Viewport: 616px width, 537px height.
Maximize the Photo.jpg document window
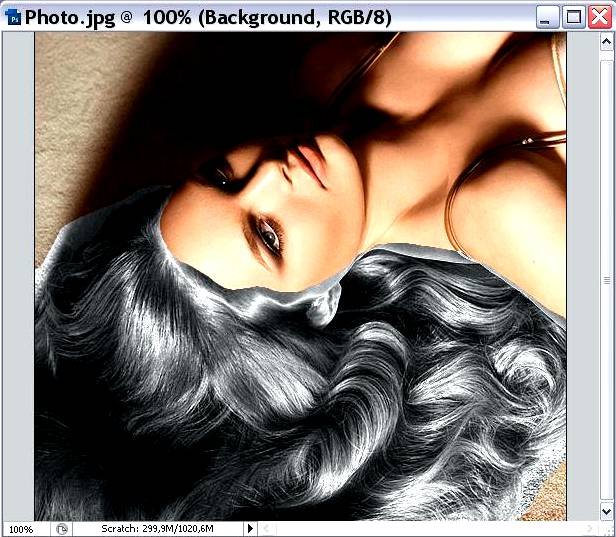pyautogui.click(x=573, y=16)
